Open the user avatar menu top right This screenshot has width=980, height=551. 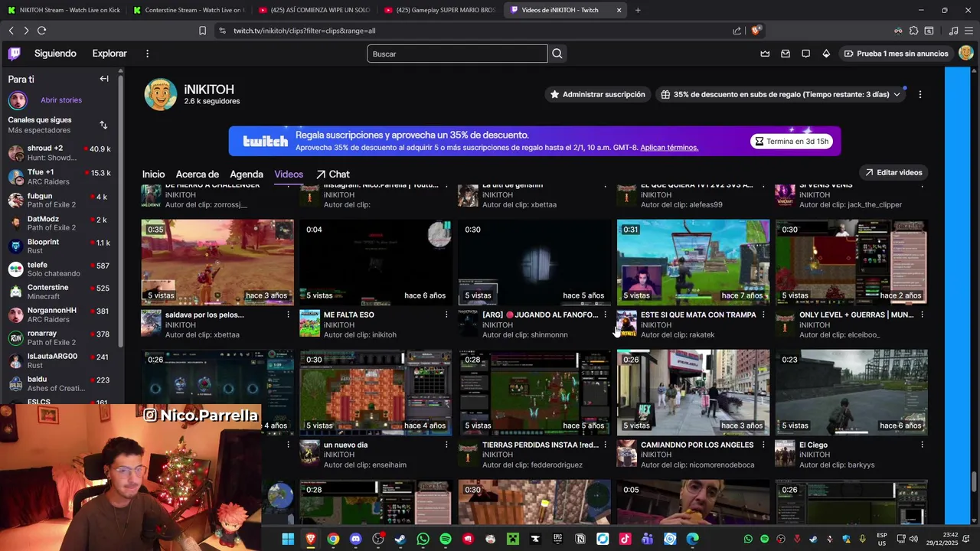965,54
